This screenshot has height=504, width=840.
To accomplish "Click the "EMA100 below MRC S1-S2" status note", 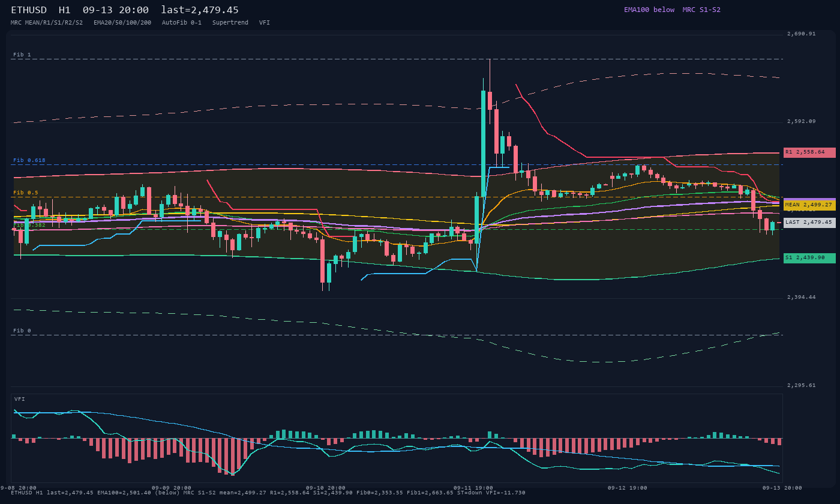I will pyautogui.click(x=672, y=10).
